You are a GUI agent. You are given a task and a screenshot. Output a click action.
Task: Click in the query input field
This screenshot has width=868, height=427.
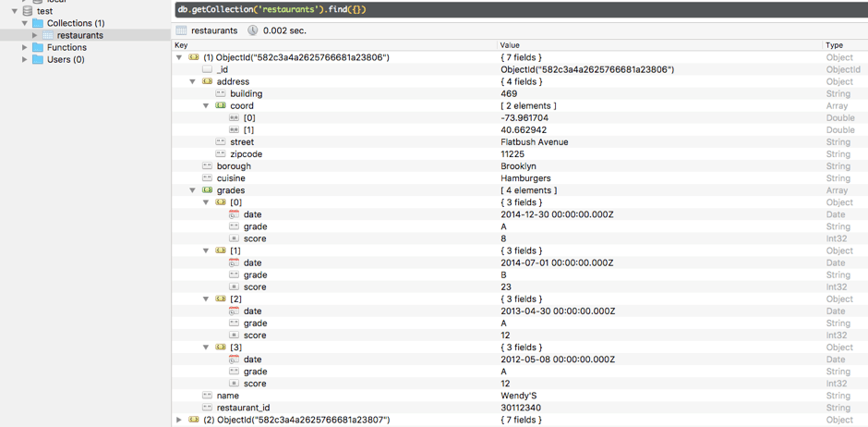[x=517, y=10]
